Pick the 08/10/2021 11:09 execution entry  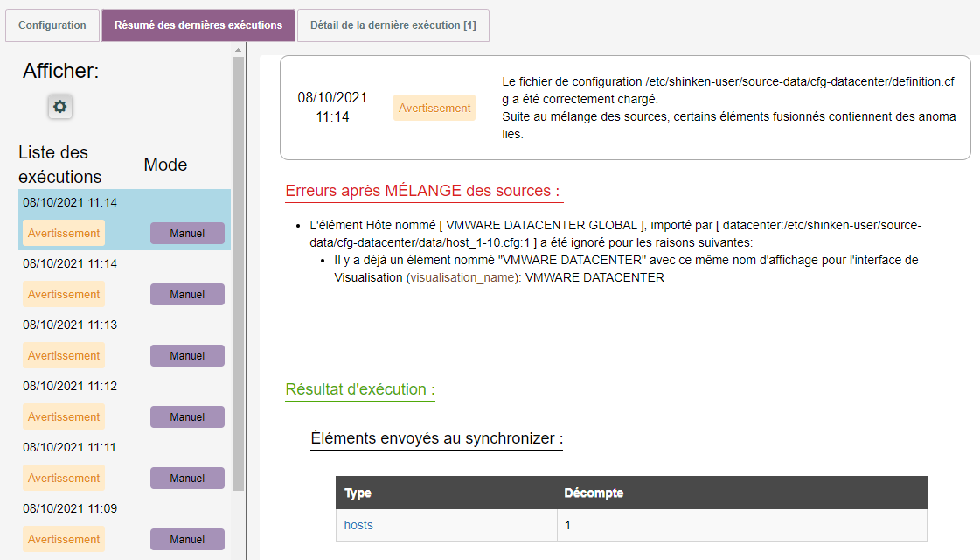(x=70, y=508)
